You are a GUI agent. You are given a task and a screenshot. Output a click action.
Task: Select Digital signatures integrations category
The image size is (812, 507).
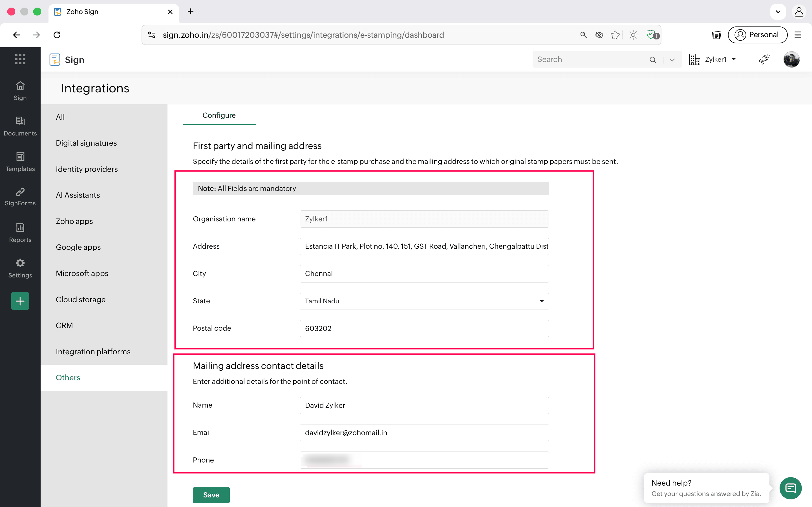point(86,143)
